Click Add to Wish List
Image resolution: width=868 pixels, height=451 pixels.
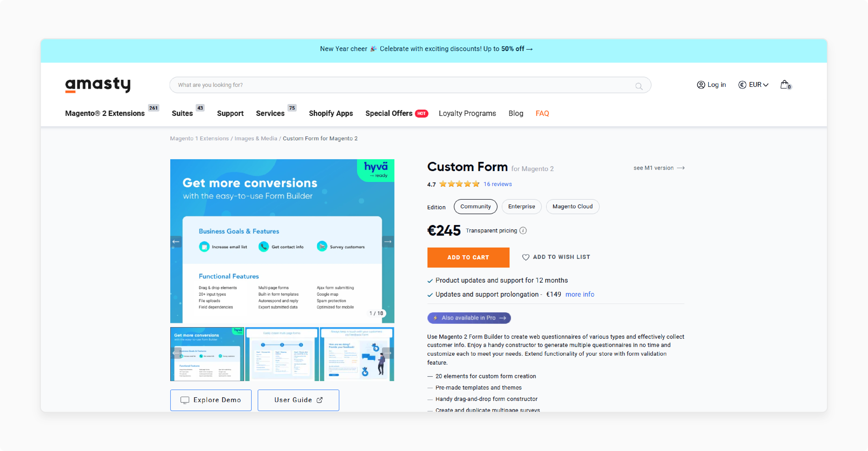point(556,257)
